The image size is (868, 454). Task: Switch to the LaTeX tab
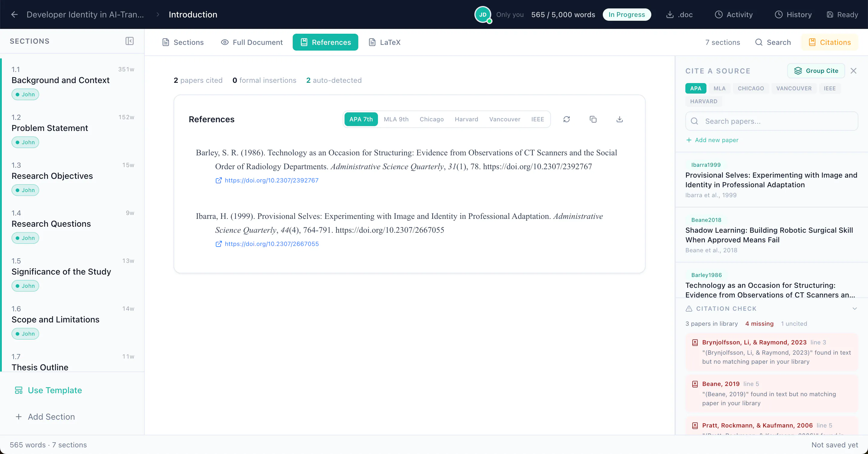(385, 42)
